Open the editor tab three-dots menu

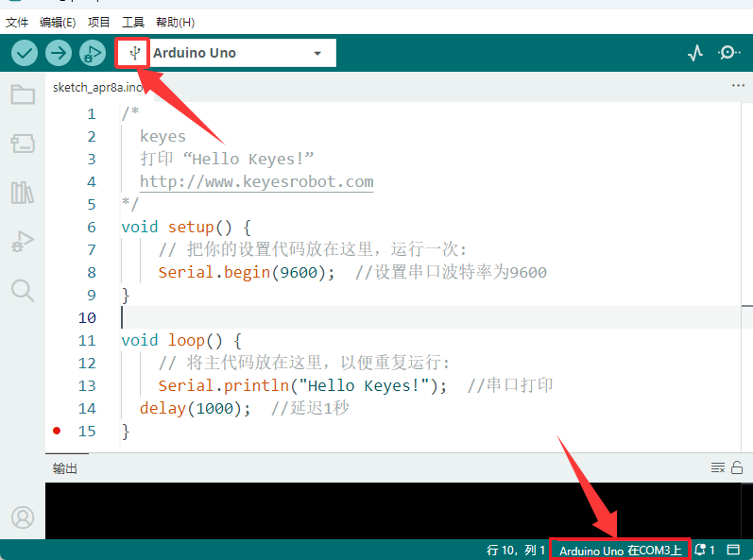pyautogui.click(x=738, y=85)
